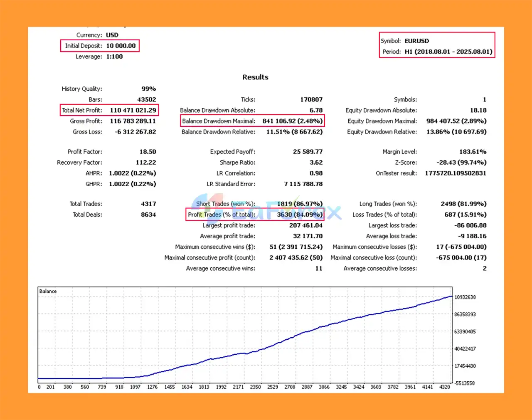Select the Initial Deposit amount 10 000.00

(121, 46)
